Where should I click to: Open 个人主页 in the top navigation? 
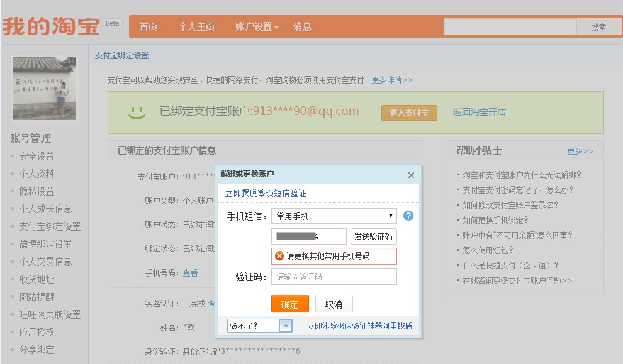click(x=196, y=26)
